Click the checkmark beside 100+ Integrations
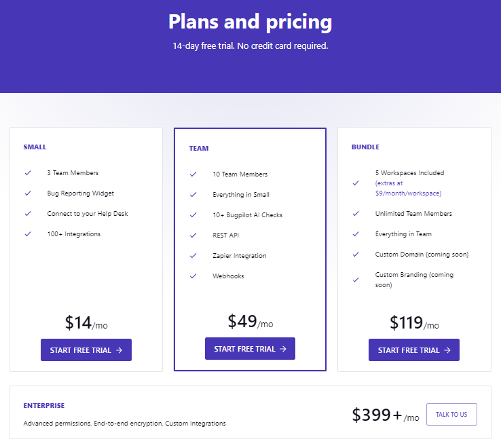 (x=28, y=234)
